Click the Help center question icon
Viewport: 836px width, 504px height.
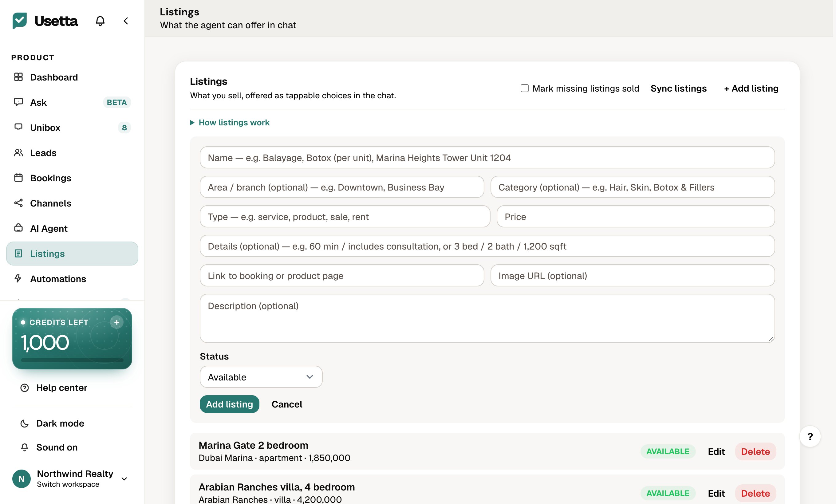(x=24, y=388)
